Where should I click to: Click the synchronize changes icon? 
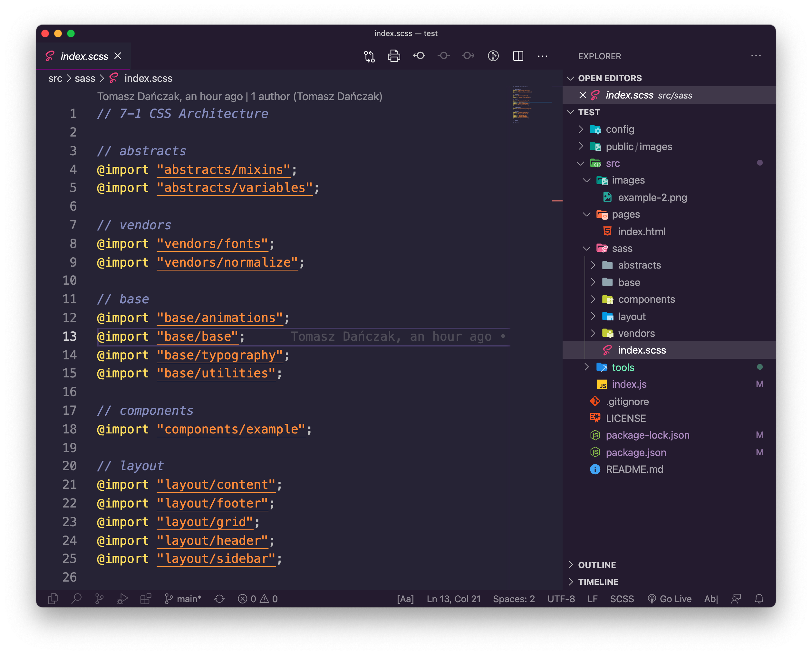tap(219, 599)
